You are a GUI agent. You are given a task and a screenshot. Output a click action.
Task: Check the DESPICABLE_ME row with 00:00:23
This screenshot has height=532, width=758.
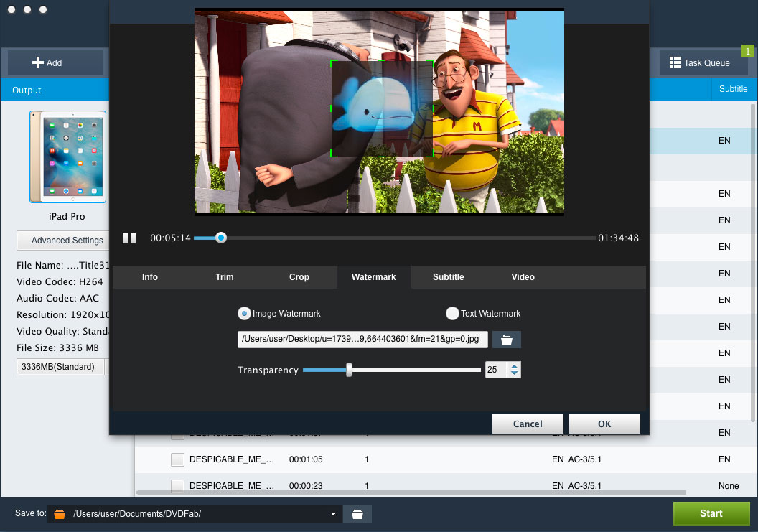point(177,485)
